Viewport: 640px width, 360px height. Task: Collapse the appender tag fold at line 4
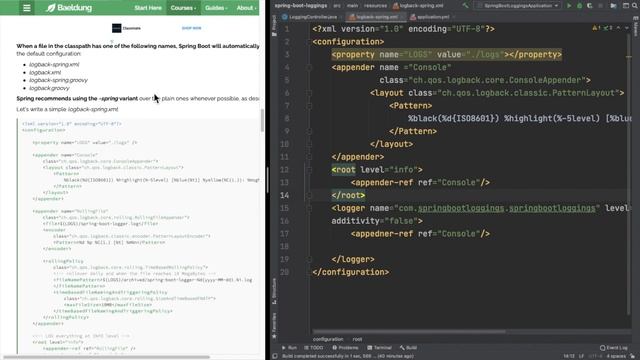pyautogui.click(x=309, y=67)
